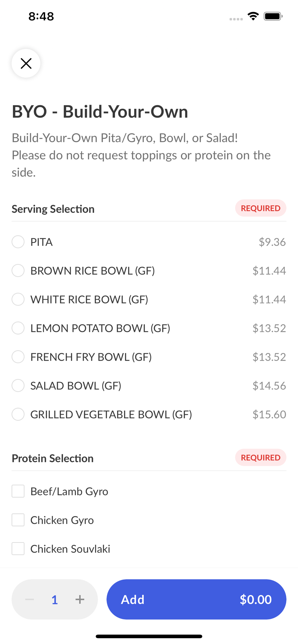Image resolution: width=298 pixels, height=644 pixels.
Task: Choose the FRENCH FRY BOWL option
Action: point(18,357)
